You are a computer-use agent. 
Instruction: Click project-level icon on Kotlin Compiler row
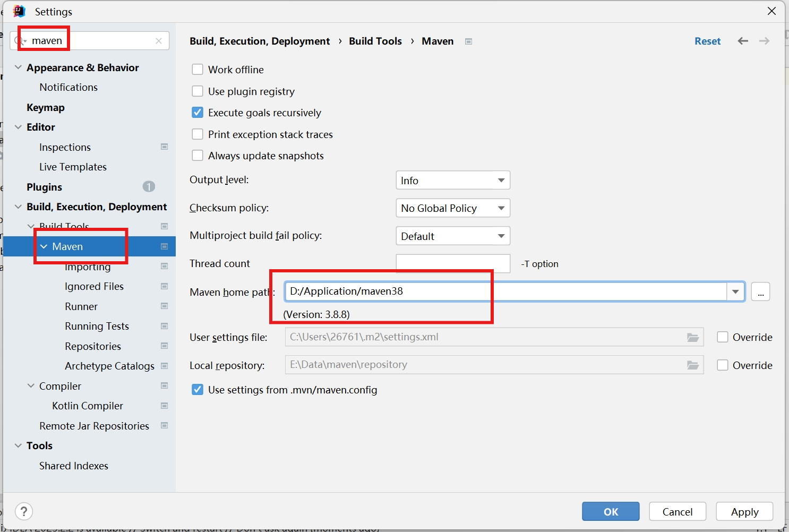pos(165,406)
